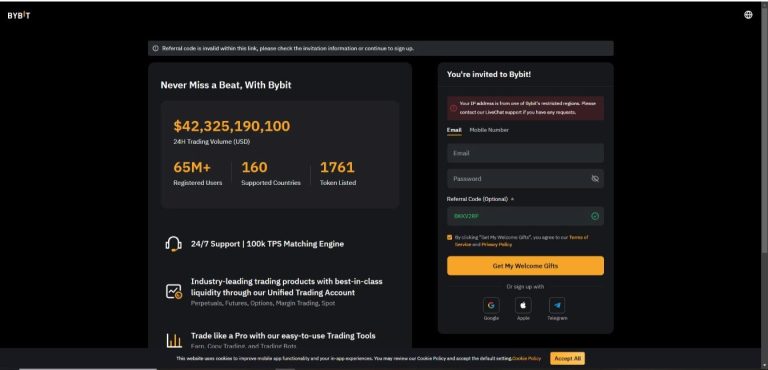This screenshot has width=768, height=370.
Task: Click Get My Welcome Gifts button
Action: [525, 266]
